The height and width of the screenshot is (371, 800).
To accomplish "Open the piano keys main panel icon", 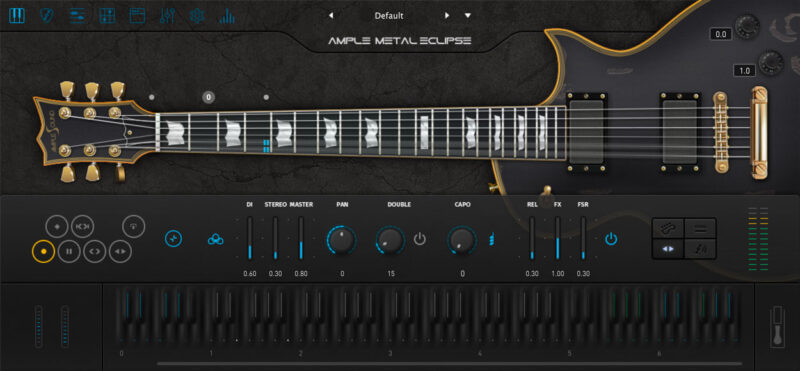I will [17, 16].
